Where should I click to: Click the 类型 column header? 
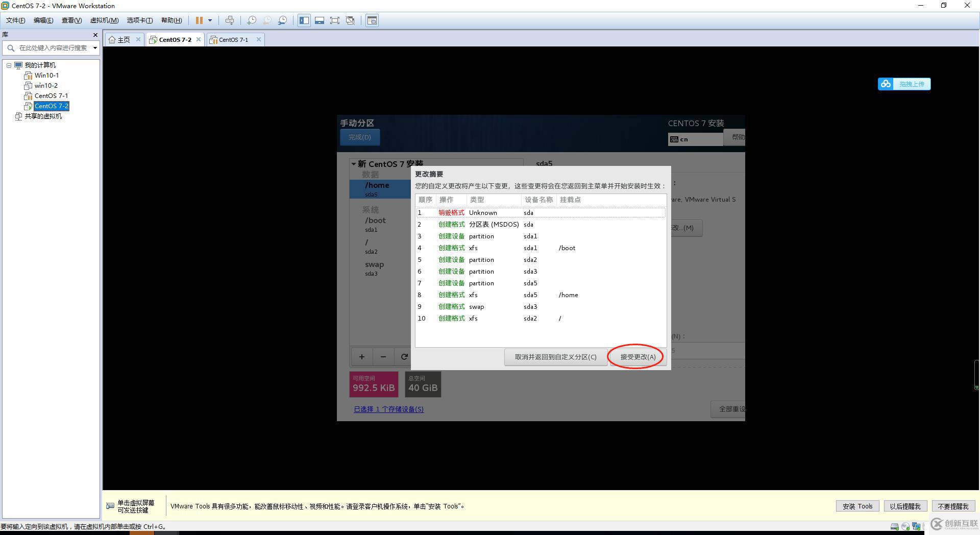tap(494, 200)
